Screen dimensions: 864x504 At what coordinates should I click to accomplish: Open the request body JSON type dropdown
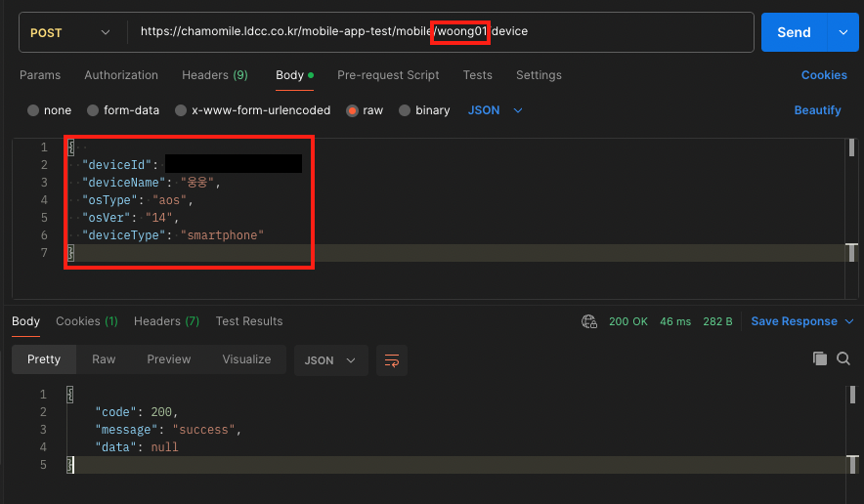pos(496,110)
